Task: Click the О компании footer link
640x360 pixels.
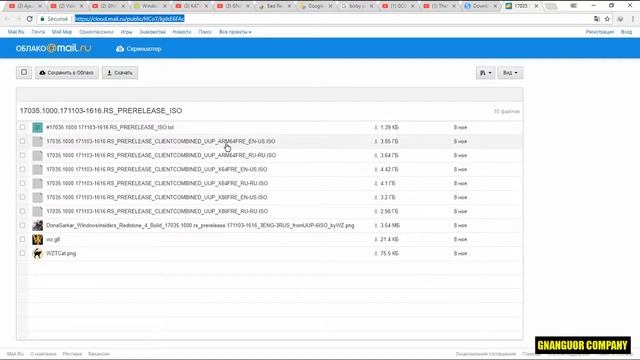Action: [43, 354]
